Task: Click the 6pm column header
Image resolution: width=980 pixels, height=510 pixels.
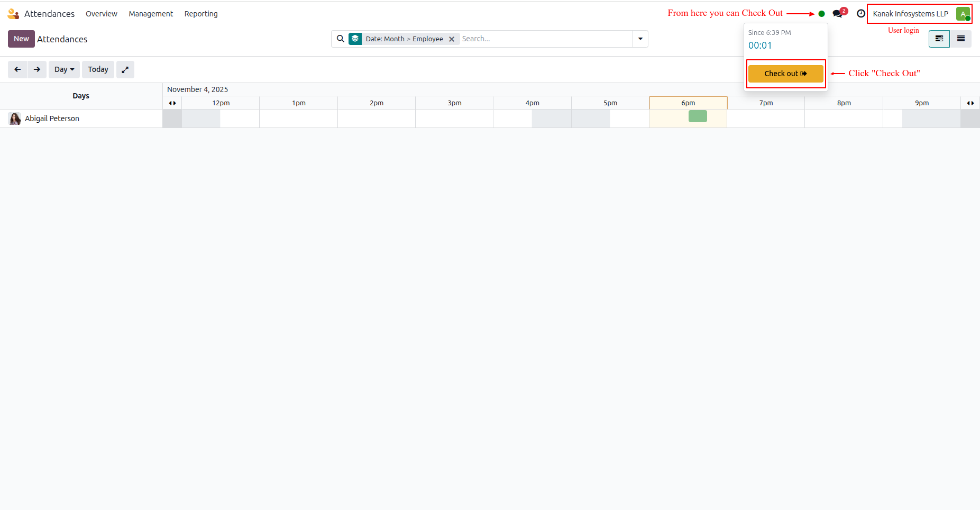Action: [688, 103]
